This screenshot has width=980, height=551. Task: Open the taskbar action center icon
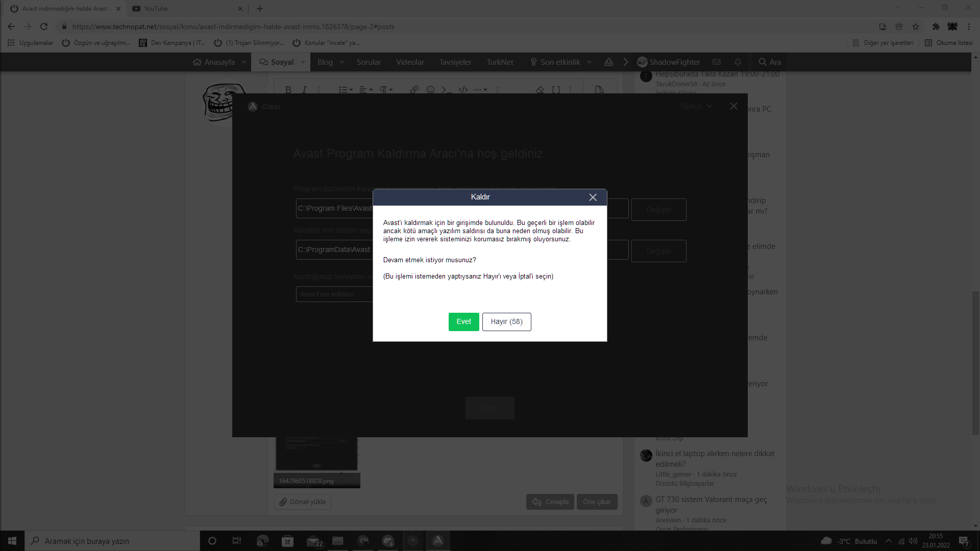pyautogui.click(x=964, y=541)
